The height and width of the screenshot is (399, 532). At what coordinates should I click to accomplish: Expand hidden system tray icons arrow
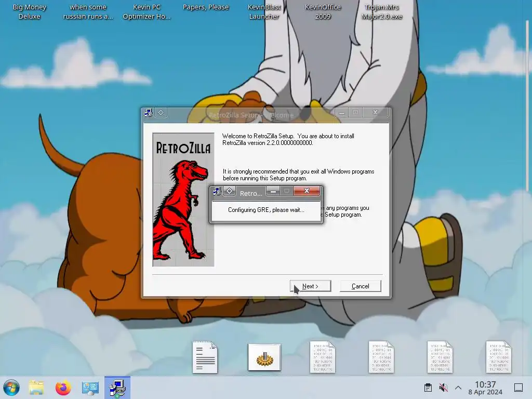458,388
